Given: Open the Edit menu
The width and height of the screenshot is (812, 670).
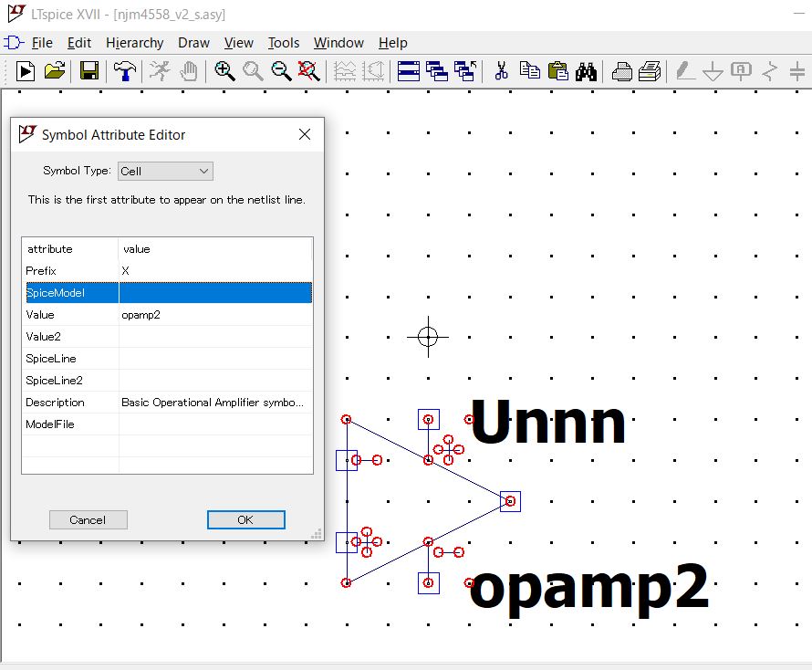Looking at the screenshot, I should (x=79, y=43).
